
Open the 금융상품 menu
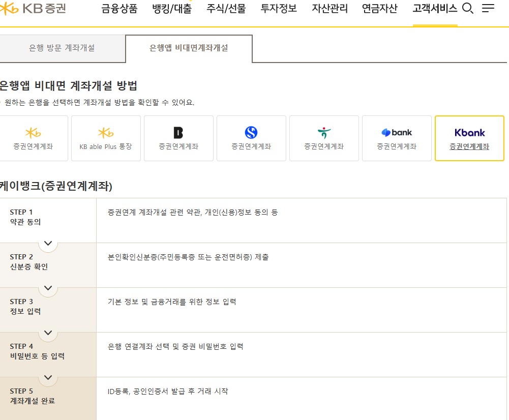[119, 9]
